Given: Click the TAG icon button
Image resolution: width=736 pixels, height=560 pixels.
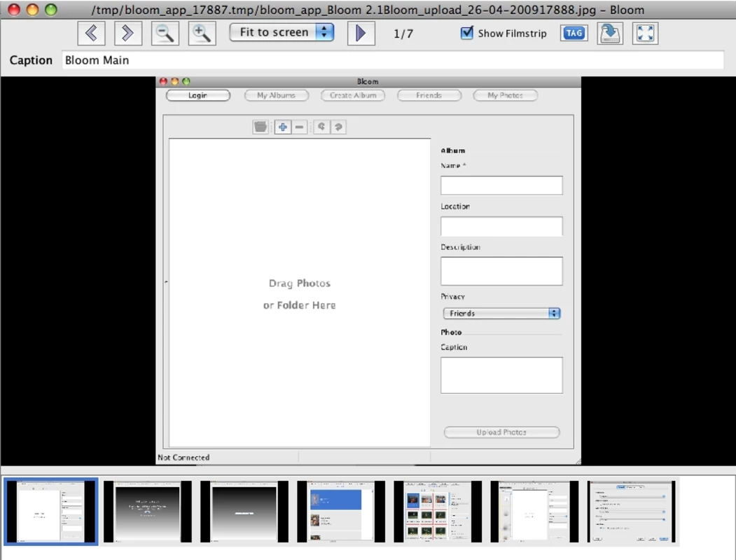Looking at the screenshot, I should pyautogui.click(x=574, y=34).
